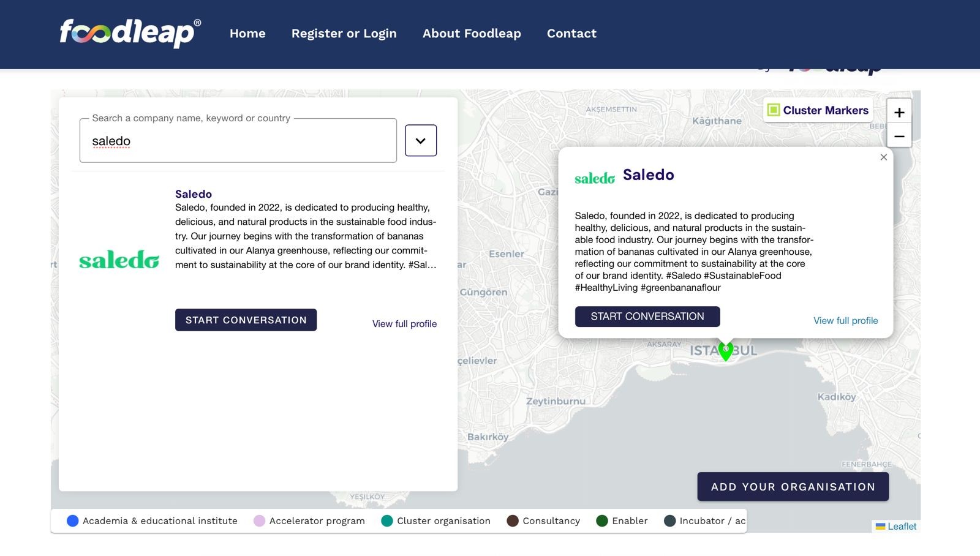Open the Leaflet attribution link

(902, 526)
